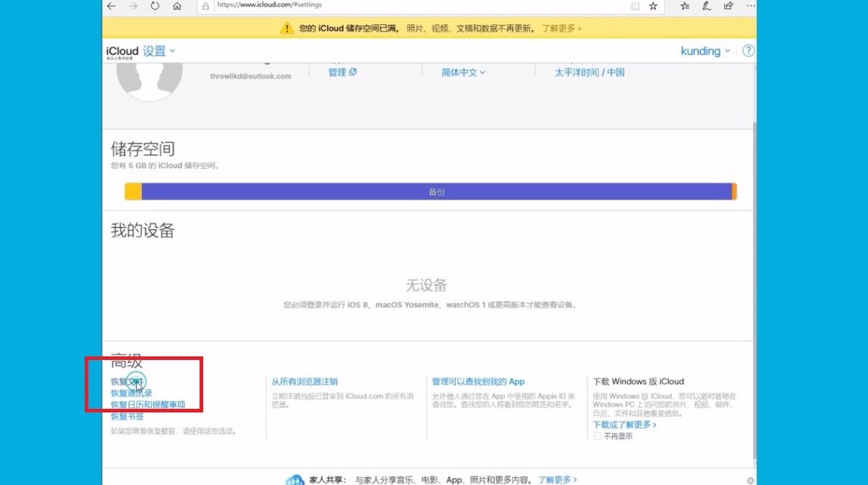This screenshot has width=868, height=485.
Task: Go to the browser home page icon
Action: (x=177, y=6)
